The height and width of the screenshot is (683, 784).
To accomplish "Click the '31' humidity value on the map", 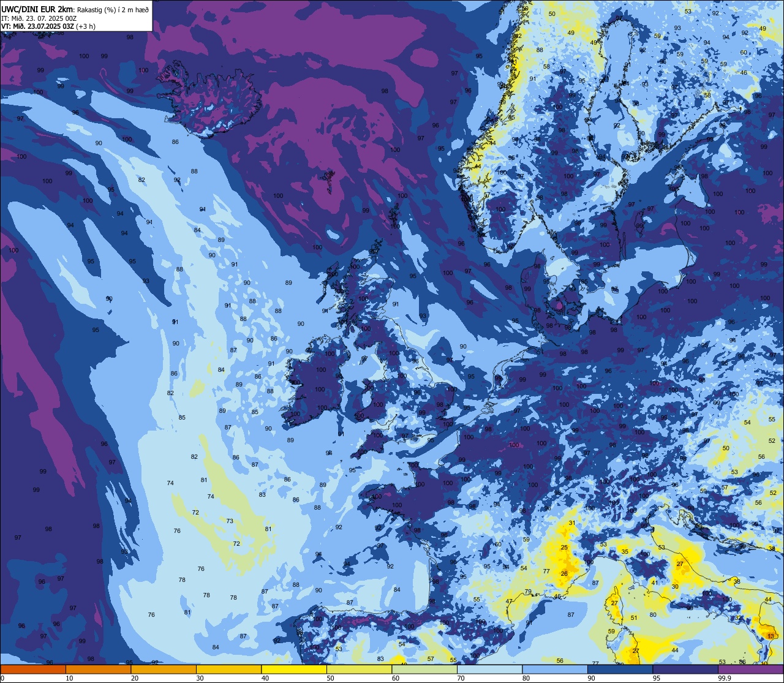I will tap(572, 523).
